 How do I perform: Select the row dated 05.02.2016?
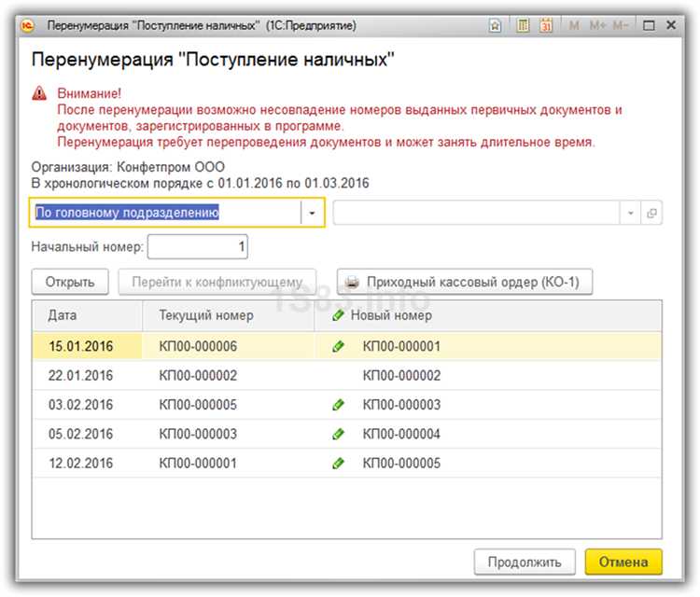347,434
